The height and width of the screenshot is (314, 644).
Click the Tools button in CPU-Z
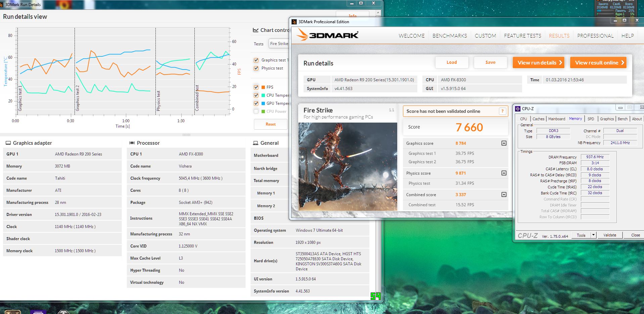point(581,235)
